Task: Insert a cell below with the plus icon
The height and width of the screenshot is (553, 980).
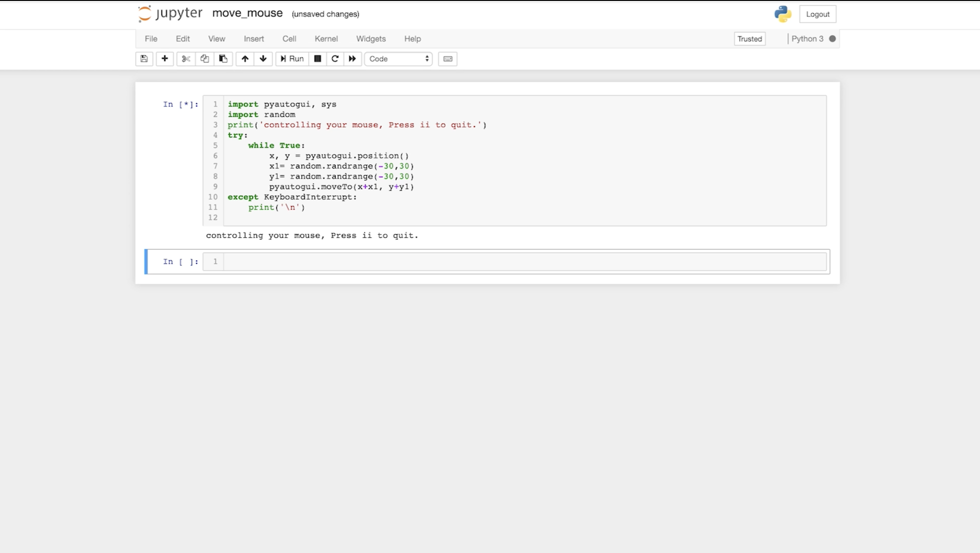Action: point(165,59)
